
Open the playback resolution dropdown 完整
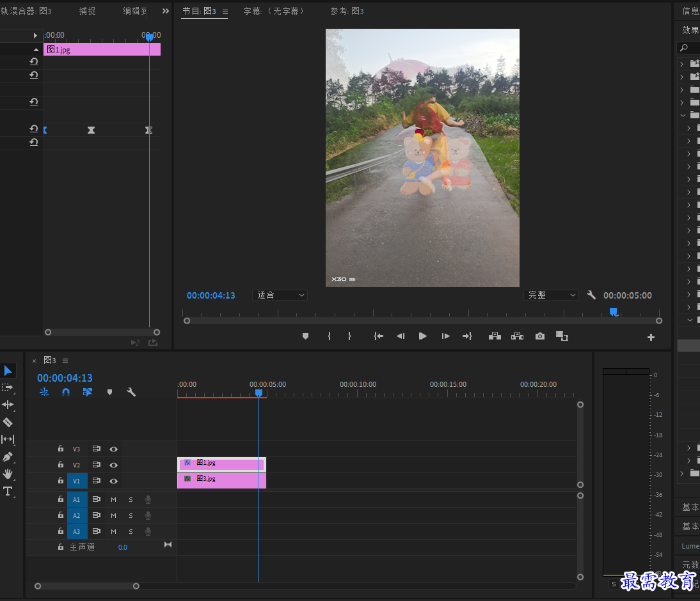click(551, 295)
